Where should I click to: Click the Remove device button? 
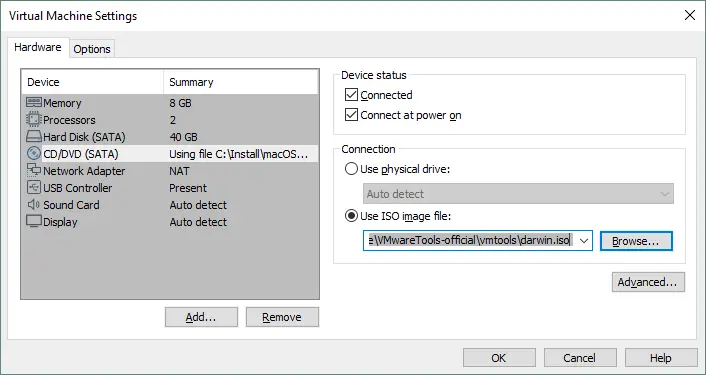pos(282,317)
